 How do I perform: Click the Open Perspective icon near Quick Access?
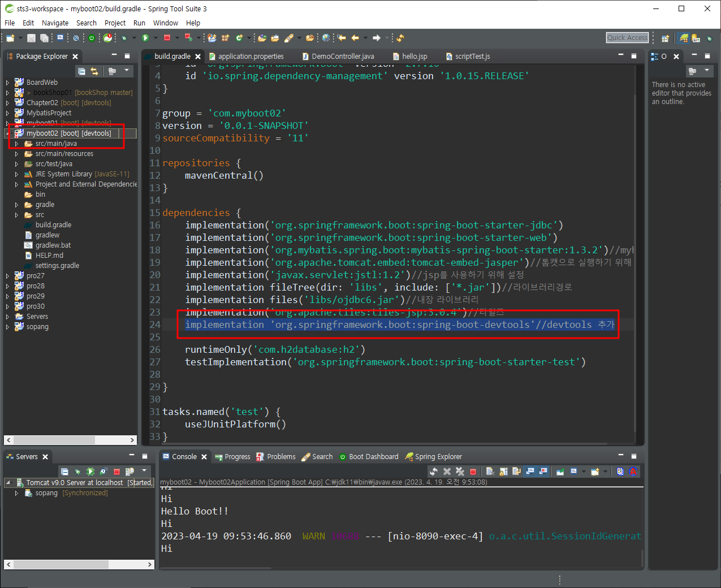(665, 38)
